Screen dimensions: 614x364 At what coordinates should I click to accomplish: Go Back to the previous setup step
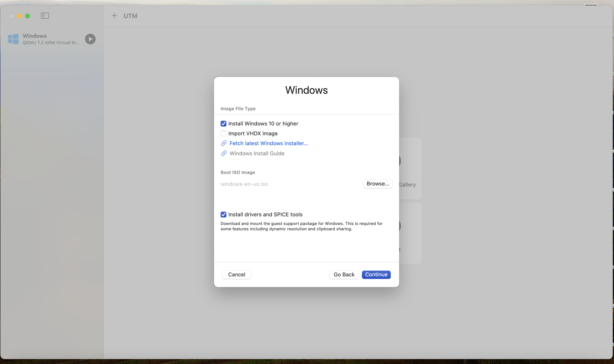(343, 275)
